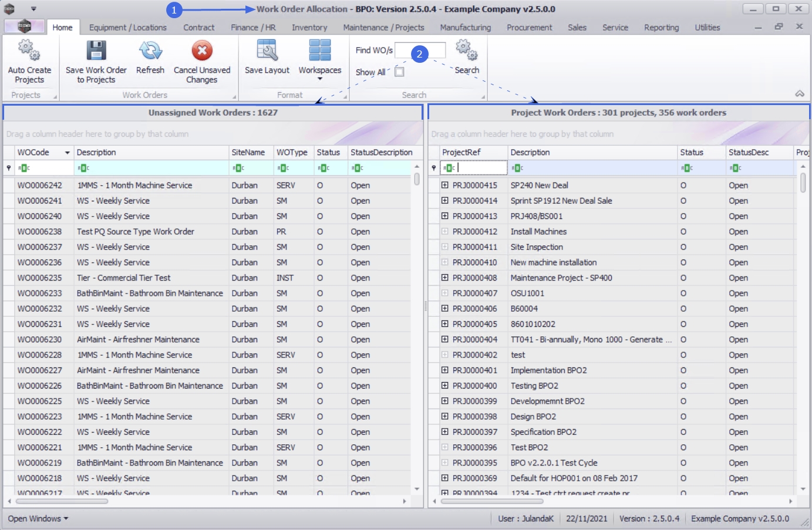
Task: Expand project PRJ0000415 row
Action: 445,185
